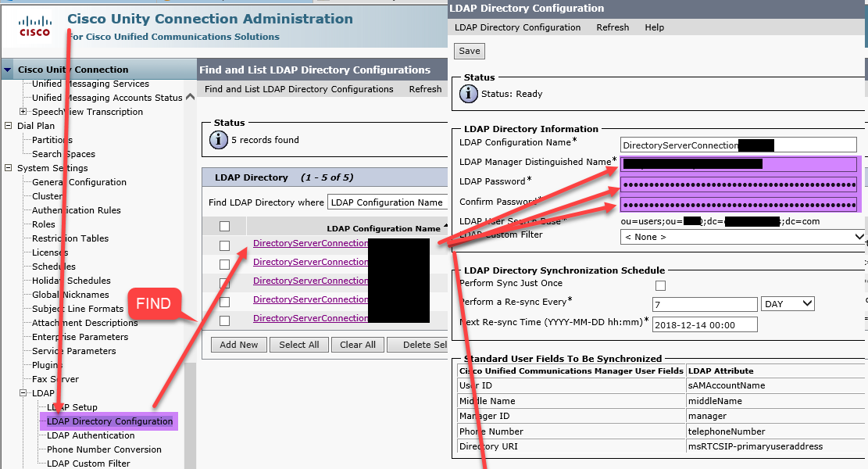
Task: Collapse the LDAP tree node
Action: point(23,393)
